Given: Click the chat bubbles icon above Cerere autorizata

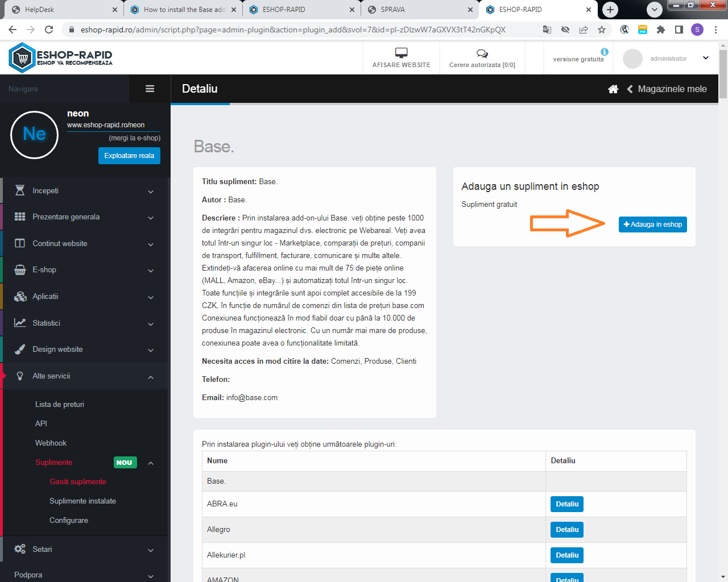Looking at the screenshot, I should pyautogui.click(x=482, y=53).
